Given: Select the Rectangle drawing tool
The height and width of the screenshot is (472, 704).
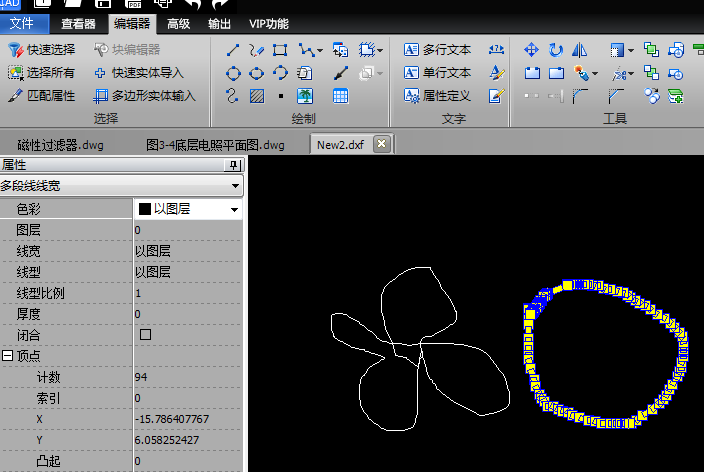Looking at the screenshot, I should click(280, 50).
